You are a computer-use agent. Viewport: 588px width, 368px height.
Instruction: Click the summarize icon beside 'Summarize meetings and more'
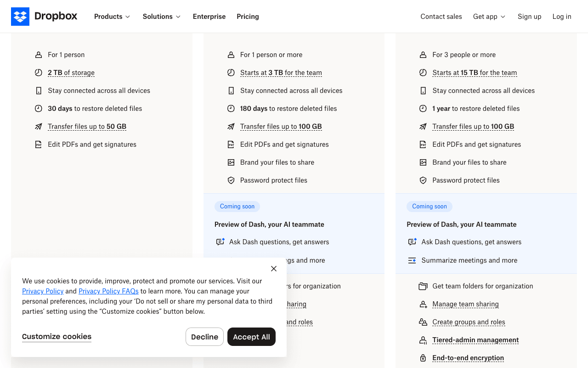[412, 260]
